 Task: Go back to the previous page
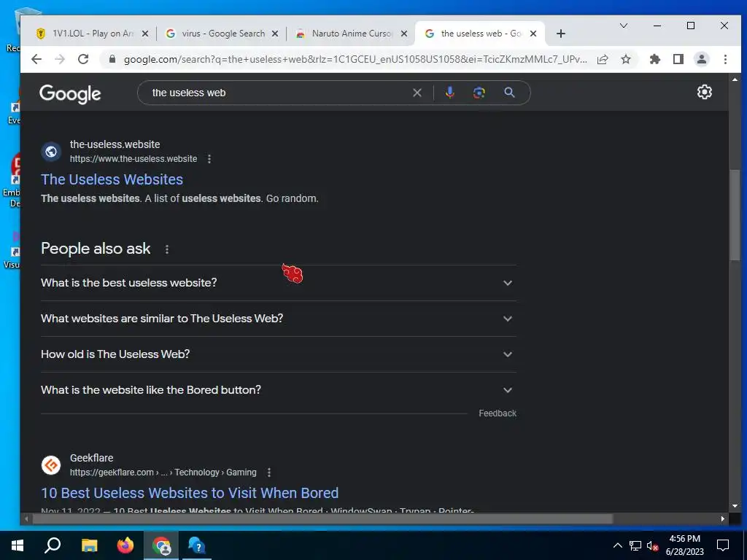[36, 59]
